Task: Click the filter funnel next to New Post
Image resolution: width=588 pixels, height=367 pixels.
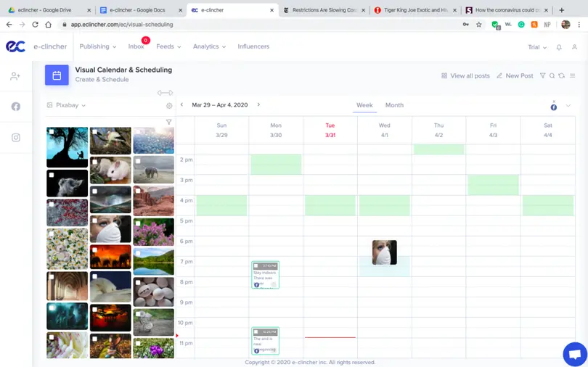Action: (x=542, y=75)
